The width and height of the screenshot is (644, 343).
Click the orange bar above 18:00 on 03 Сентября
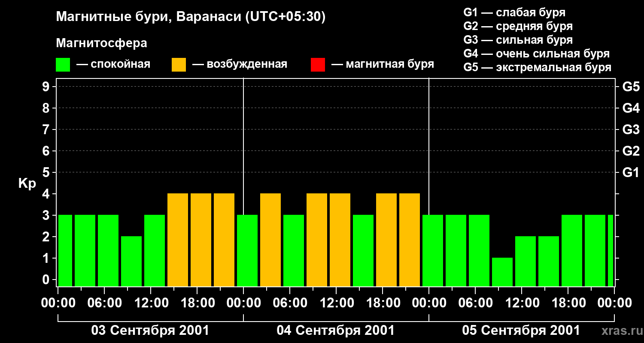click(x=201, y=240)
